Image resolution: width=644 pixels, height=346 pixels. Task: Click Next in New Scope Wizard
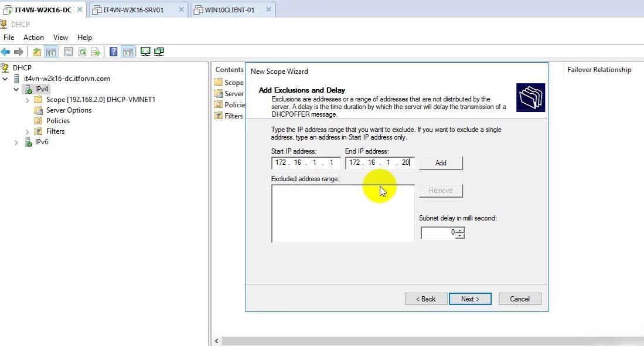[x=470, y=299]
